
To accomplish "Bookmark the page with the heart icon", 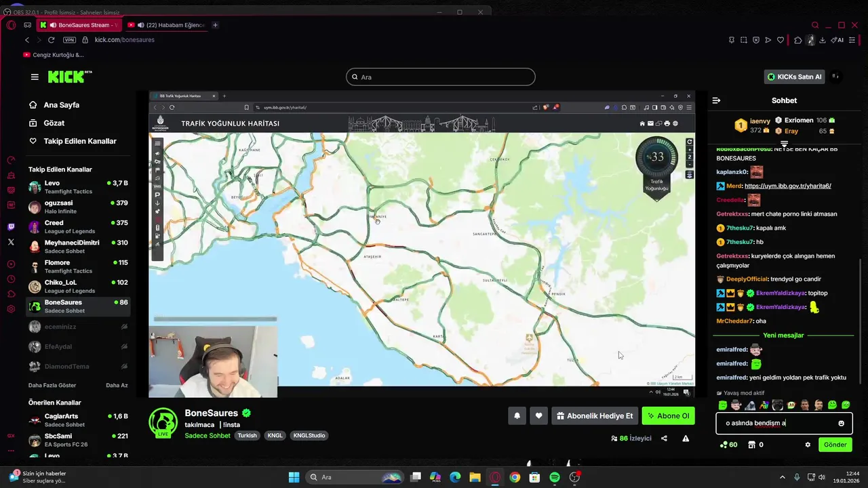I will tap(781, 40).
